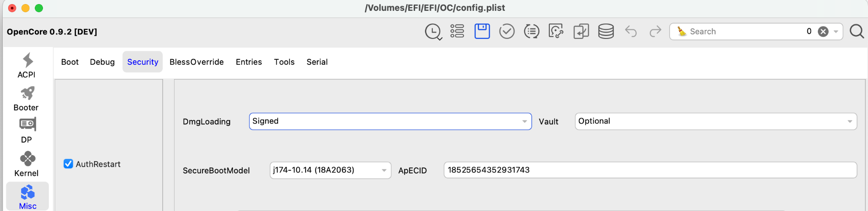Open recent files clock icon
Image resolution: width=868 pixels, height=211 pixels.
(433, 32)
